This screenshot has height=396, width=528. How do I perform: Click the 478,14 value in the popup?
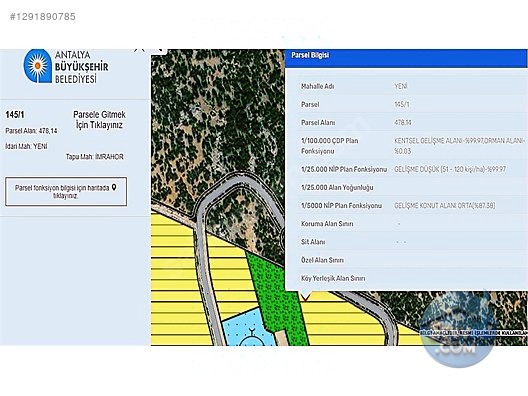tap(403, 123)
